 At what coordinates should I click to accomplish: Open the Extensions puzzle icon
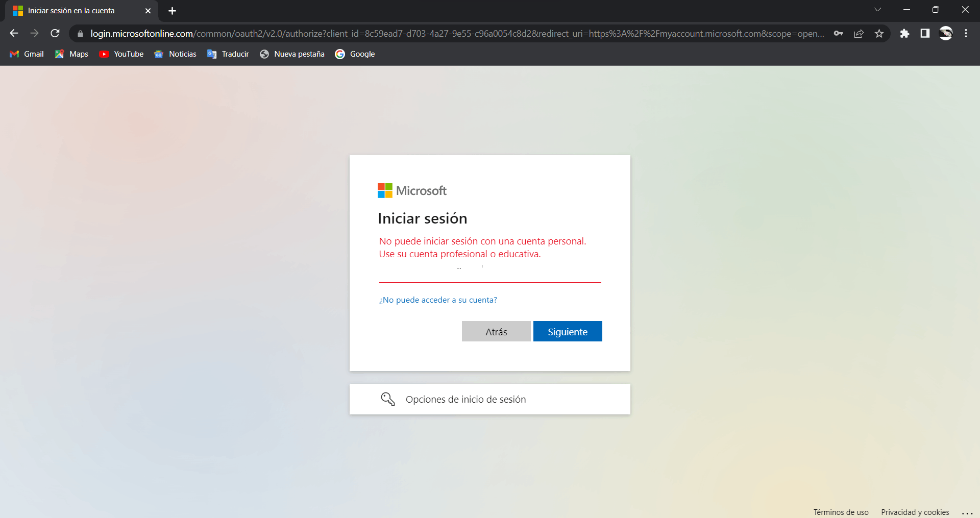click(904, 33)
